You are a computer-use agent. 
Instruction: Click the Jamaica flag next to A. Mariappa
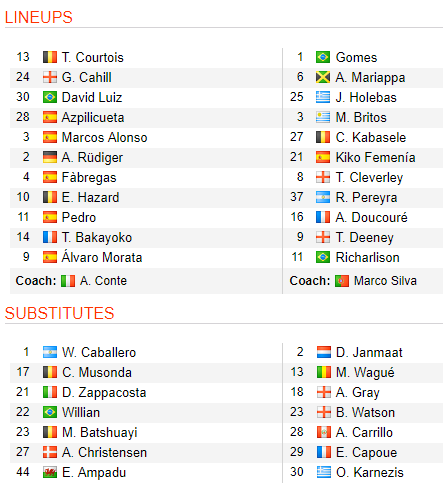[323, 77]
